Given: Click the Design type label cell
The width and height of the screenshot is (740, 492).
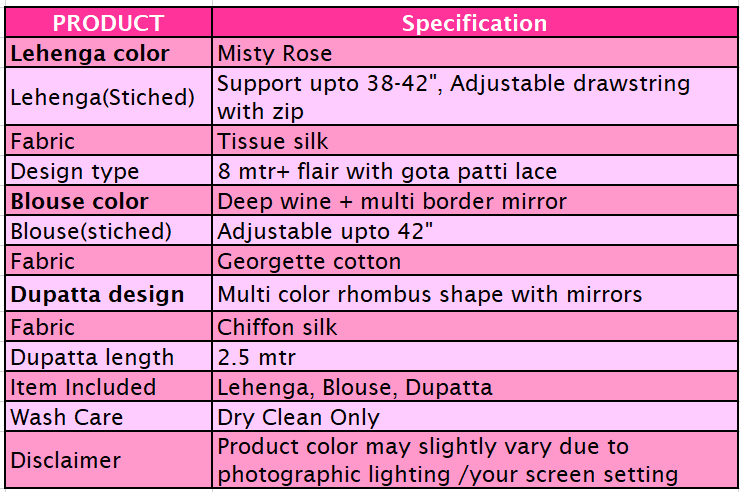Looking at the screenshot, I should 109,170.
